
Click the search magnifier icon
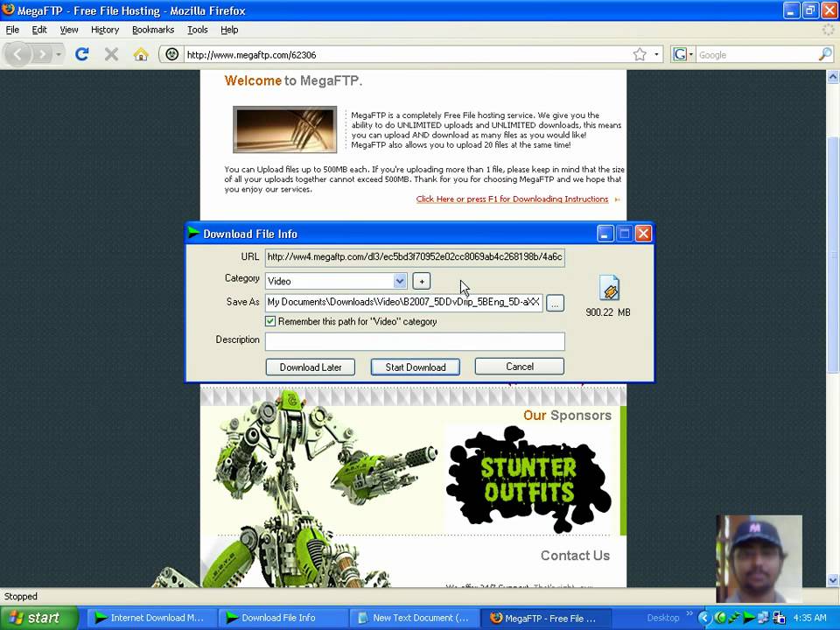[825, 54]
